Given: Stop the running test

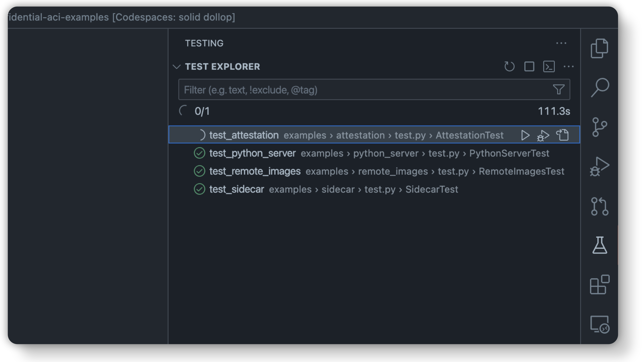Looking at the screenshot, I should (x=529, y=67).
